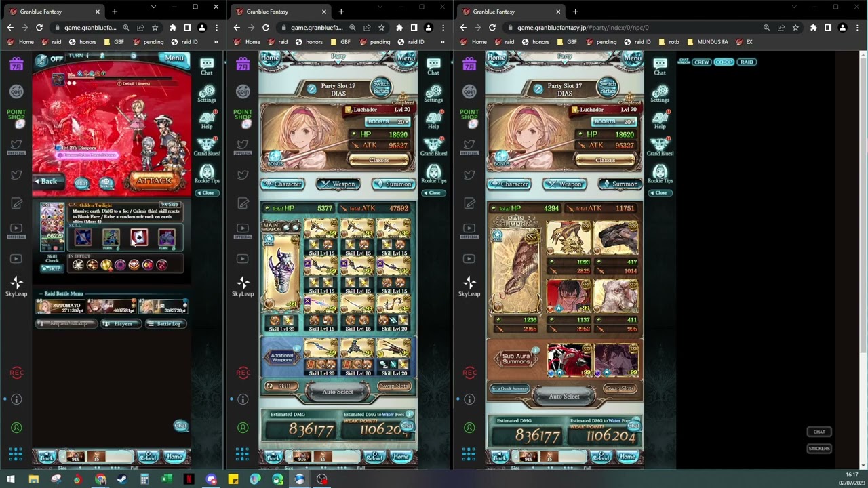This screenshot has height=488, width=868.
Task: Switch chat window to RAID
Action: click(x=747, y=62)
